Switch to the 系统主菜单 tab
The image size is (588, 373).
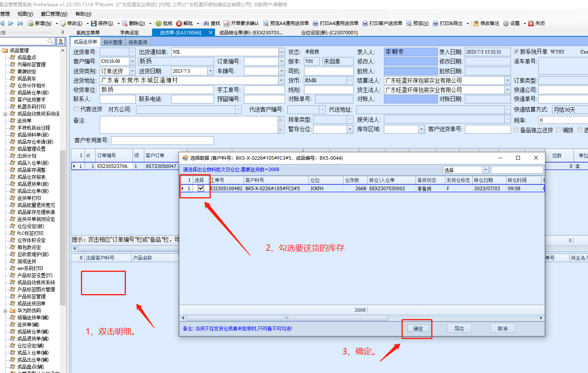click(x=88, y=33)
